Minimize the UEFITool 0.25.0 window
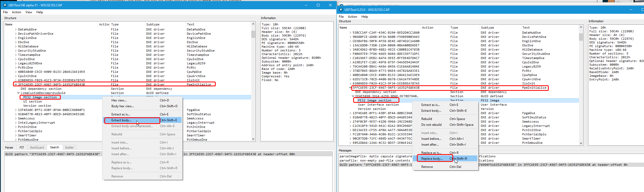Viewport: 644px width, 192px height. tap(631, 10)
